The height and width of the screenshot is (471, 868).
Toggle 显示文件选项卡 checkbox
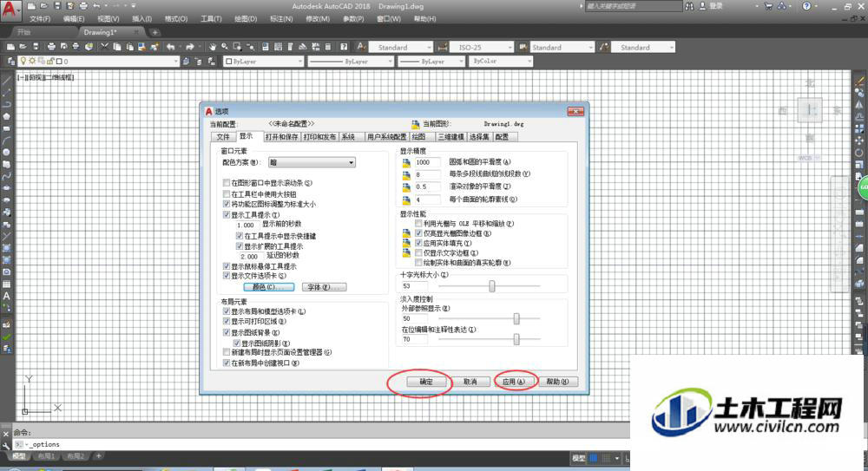tap(227, 275)
